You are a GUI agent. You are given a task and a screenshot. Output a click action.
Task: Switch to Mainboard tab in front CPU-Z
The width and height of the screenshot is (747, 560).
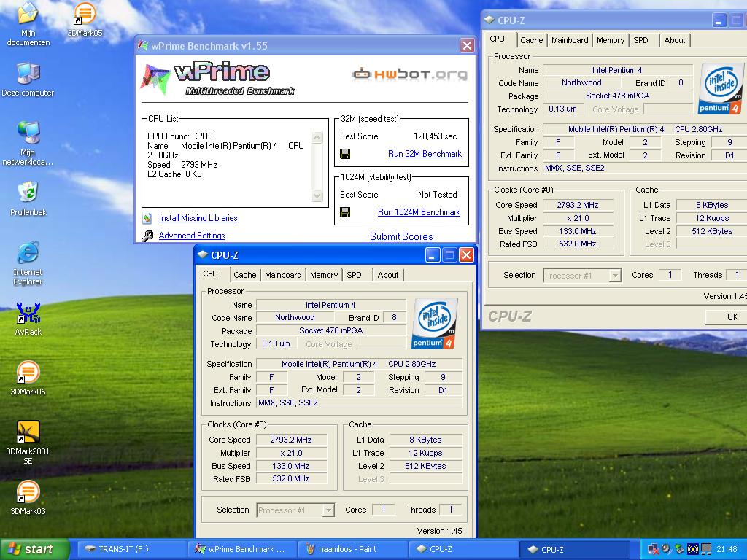click(283, 275)
